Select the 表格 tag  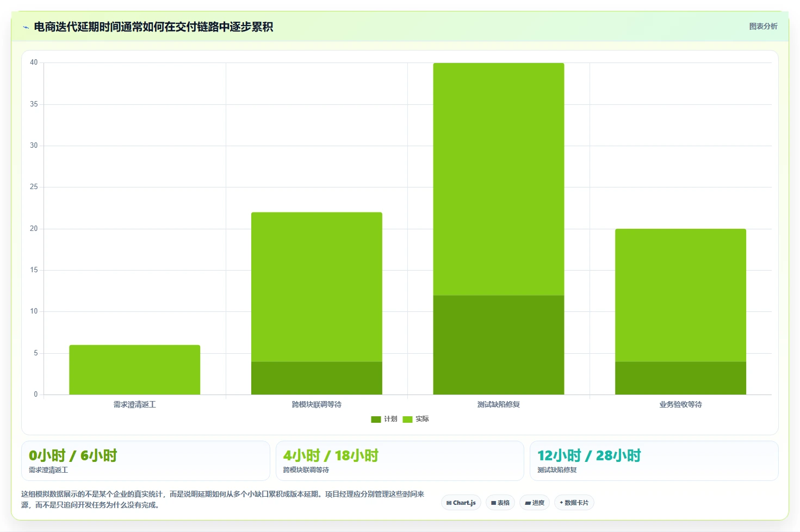[500, 503]
